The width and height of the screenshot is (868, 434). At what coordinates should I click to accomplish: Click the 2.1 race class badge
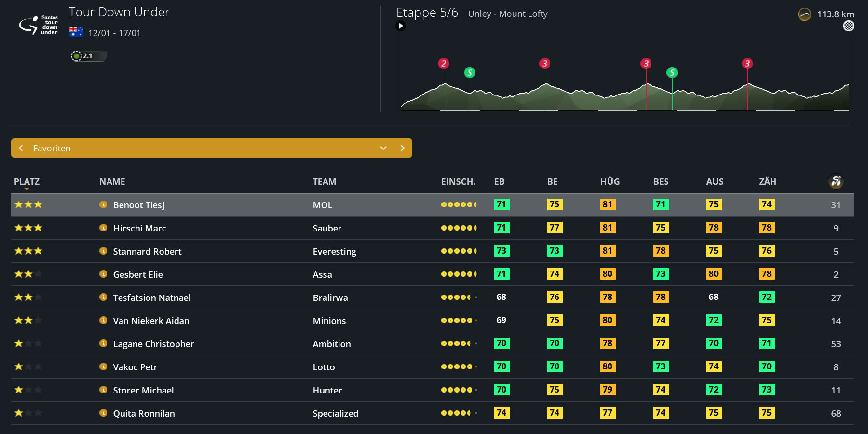[x=89, y=56]
